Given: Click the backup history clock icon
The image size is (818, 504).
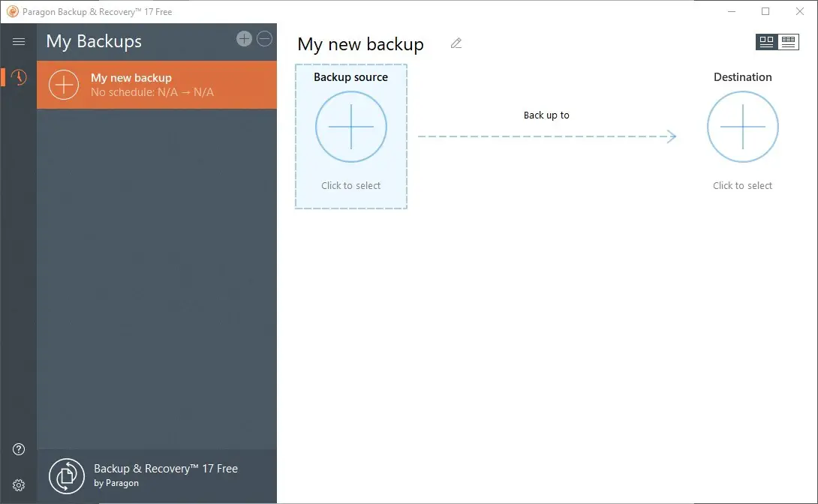Looking at the screenshot, I should (x=19, y=77).
